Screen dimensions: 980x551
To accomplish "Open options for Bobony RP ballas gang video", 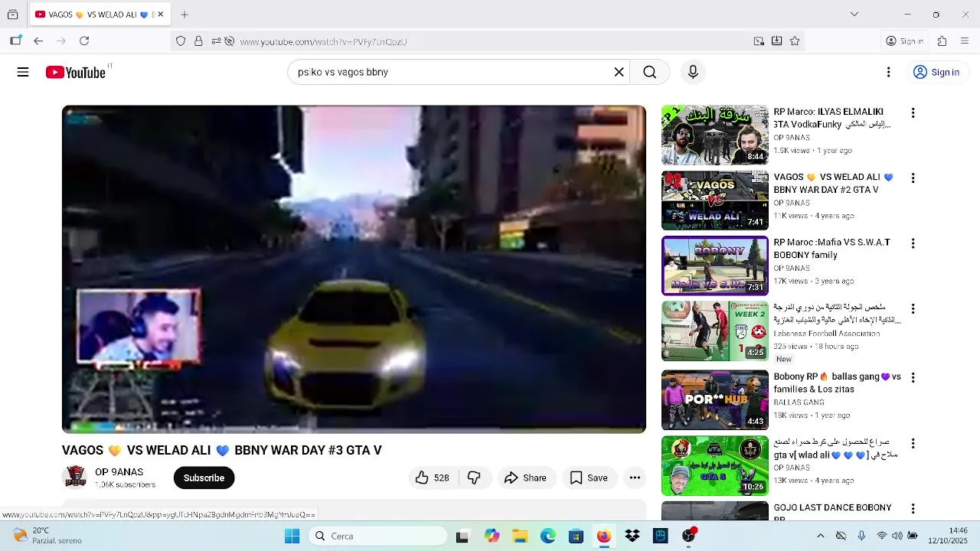I will click(x=913, y=378).
